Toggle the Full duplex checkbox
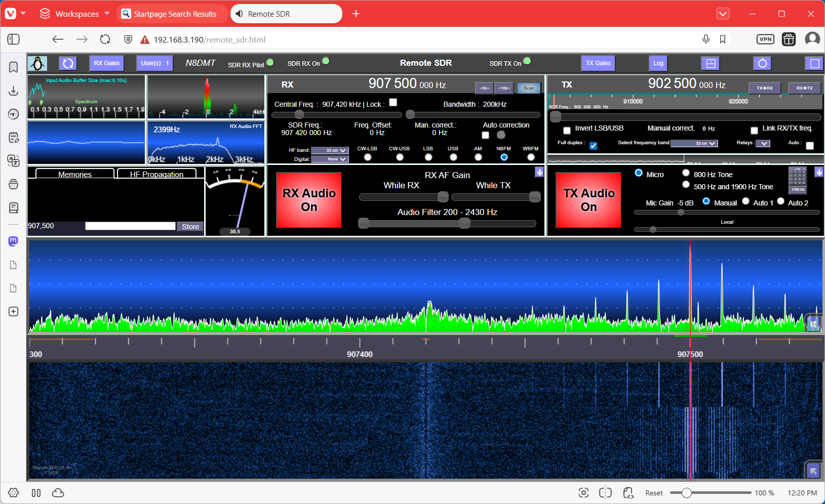This screenshot has height=504, width=825. [x=593, y=146]
